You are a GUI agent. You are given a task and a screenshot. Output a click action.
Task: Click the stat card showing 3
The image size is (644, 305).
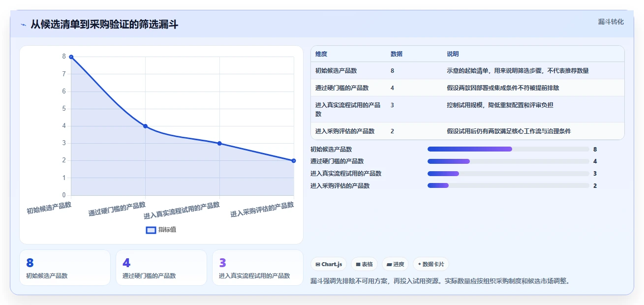(258, 268)
